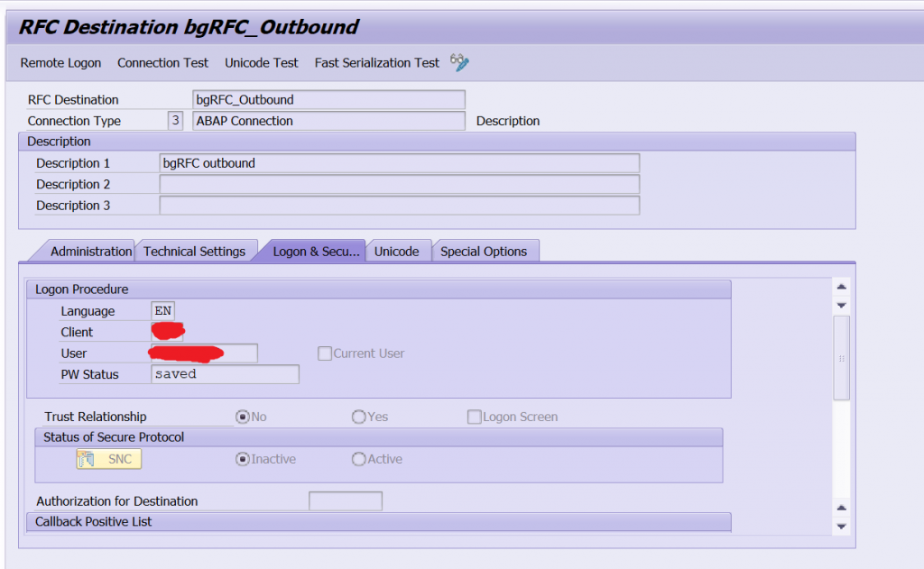Click the Client input field
The image size is (924, 569).
(x=167, y=332)
